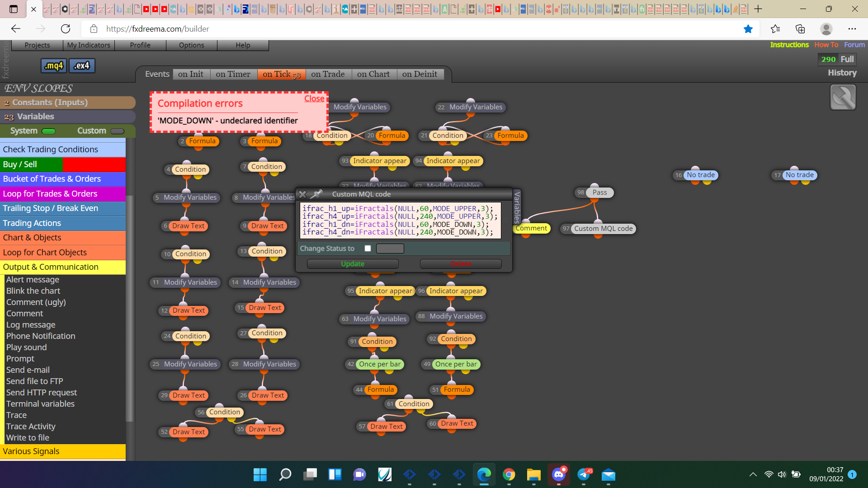This screenshot has width=868, height=488.
Task: Open Task View on the taskbar
Action: tap(310, 474)
